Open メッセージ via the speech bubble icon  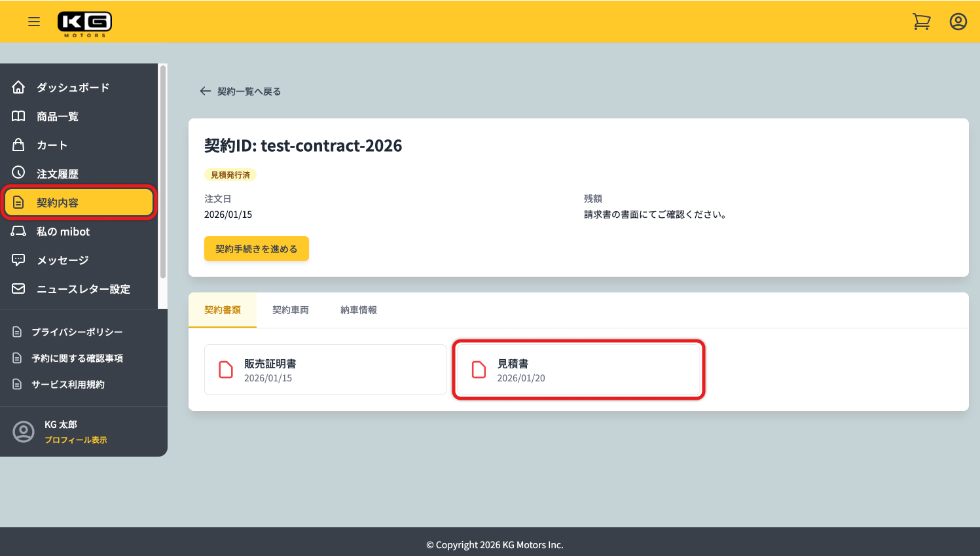[x=19, y=260]
